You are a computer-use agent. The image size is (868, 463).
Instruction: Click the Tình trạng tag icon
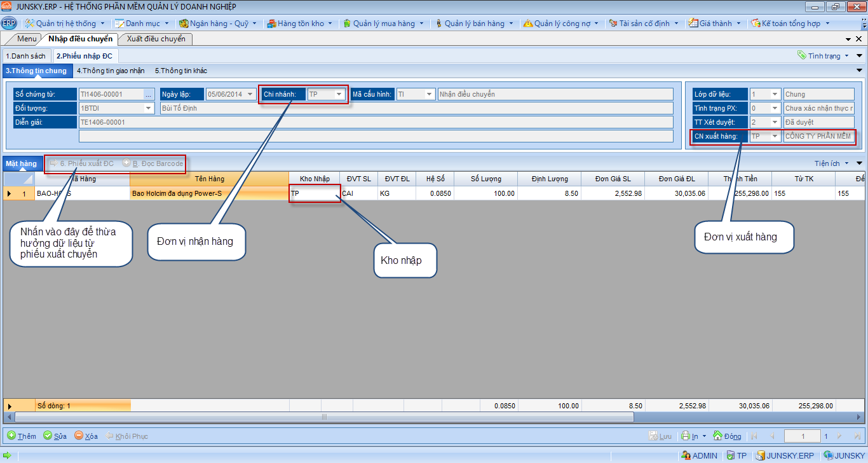click(802, 56)
